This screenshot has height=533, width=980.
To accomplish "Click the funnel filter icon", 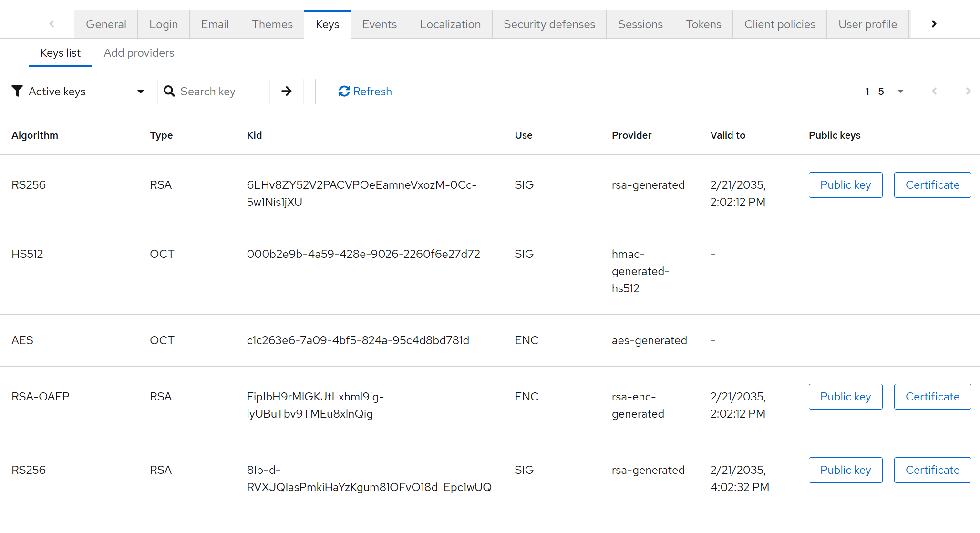I will [17, 91].
